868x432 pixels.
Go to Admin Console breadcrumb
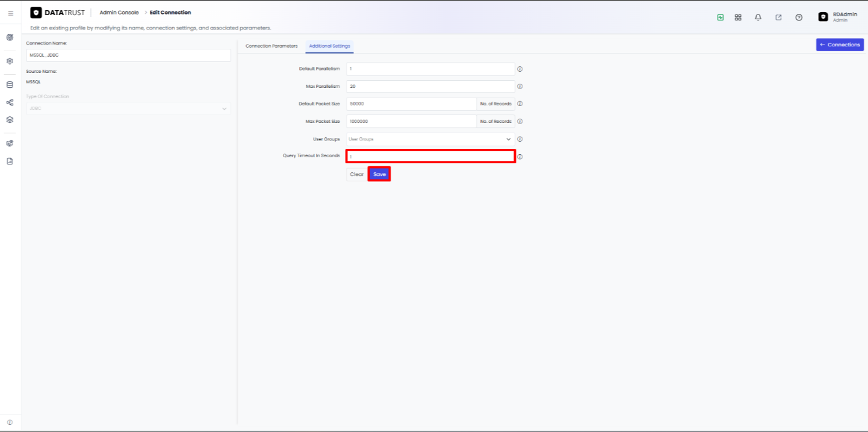(119, 13)
